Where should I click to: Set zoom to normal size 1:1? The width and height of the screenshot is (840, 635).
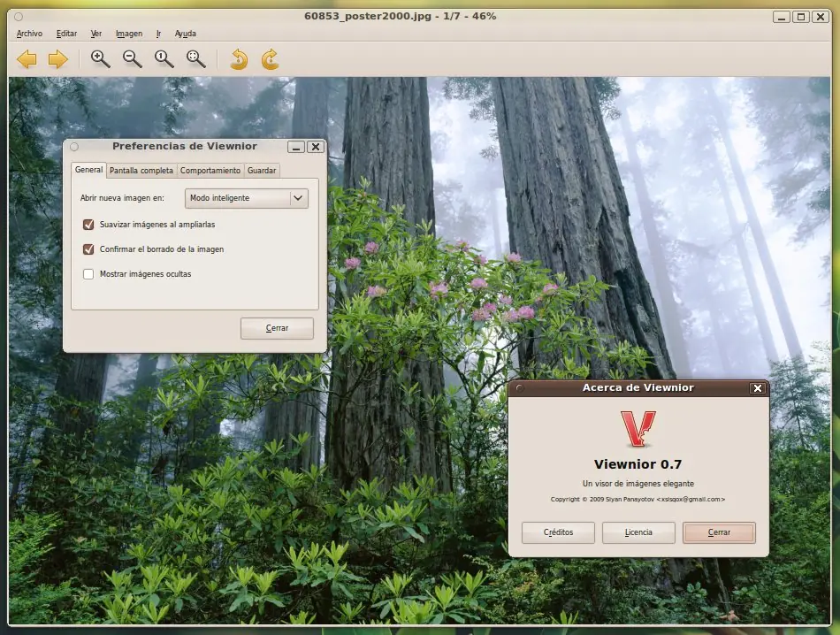[164, 59]
